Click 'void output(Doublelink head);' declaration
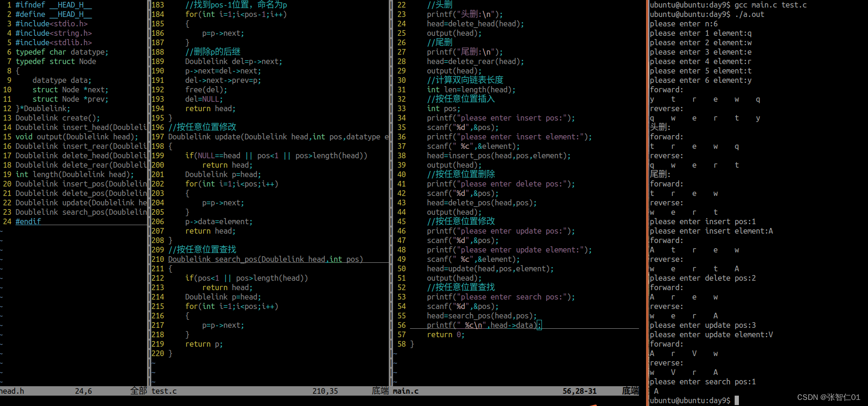The height and width of the screenshot is (406, 868). 77,137
